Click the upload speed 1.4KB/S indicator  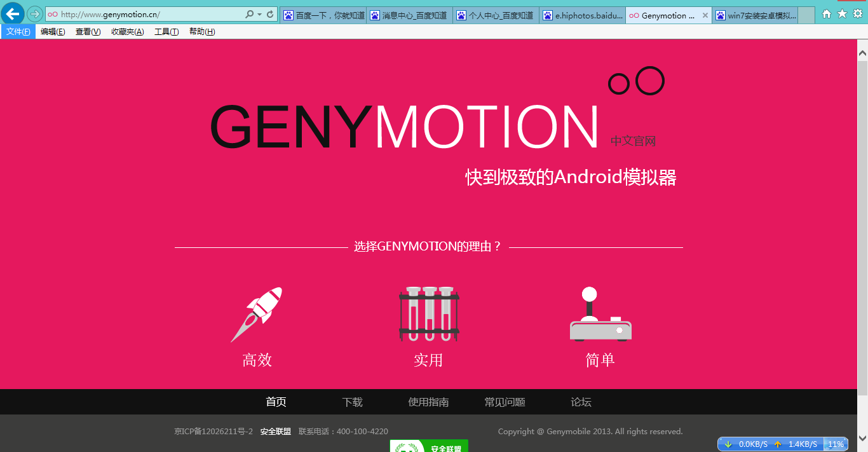tap(796, 444)
